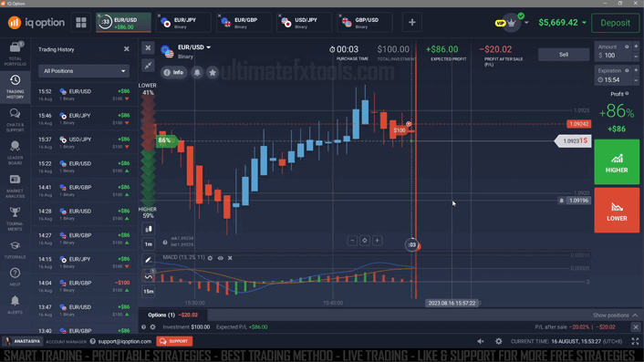
Task: Open Alerts in the sidebar
Action: (x=16, y=305)
